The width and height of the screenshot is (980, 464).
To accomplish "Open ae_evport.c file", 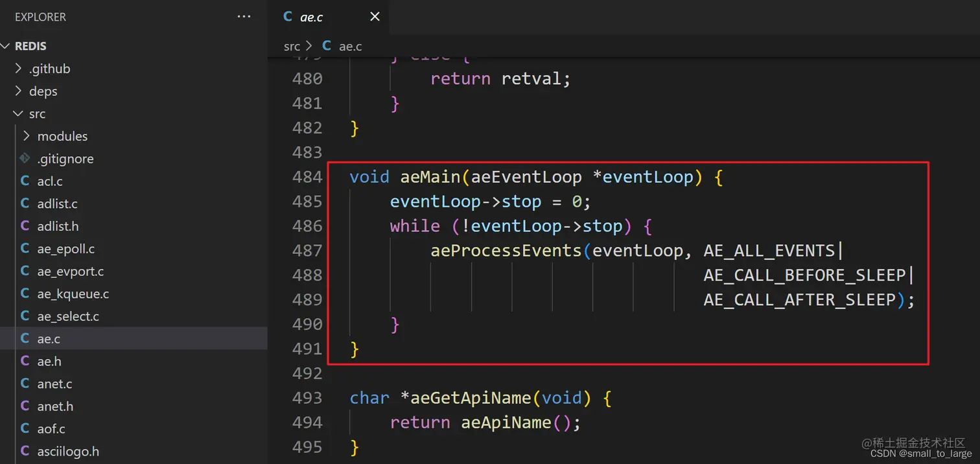I will pos(134,272).
